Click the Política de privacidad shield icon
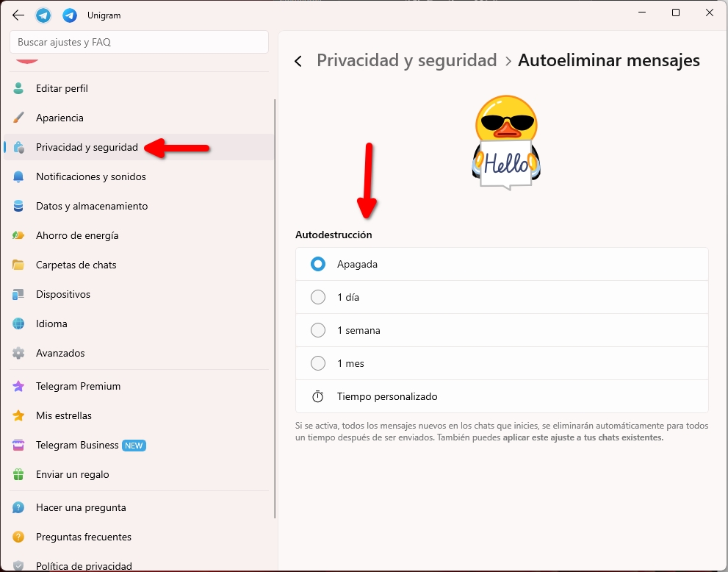Image resolution: width=728 pixels, height=572 pixels. (18, 565)
